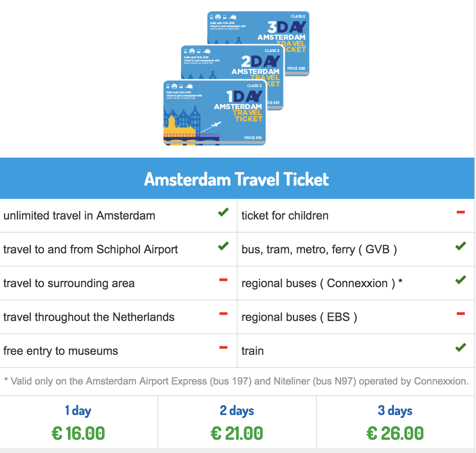
Task: Click the Amsterdam Travel Ticket blue header
Action: click(237, 178)
